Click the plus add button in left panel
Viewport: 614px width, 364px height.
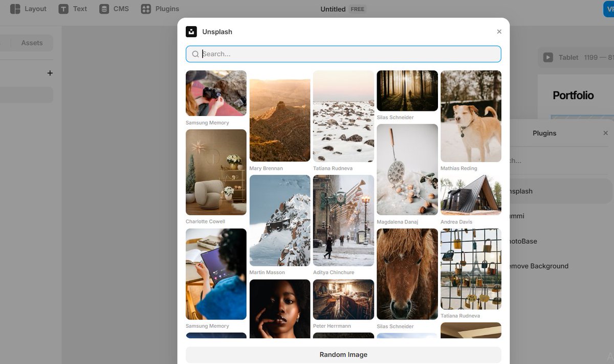coord(50,73)
